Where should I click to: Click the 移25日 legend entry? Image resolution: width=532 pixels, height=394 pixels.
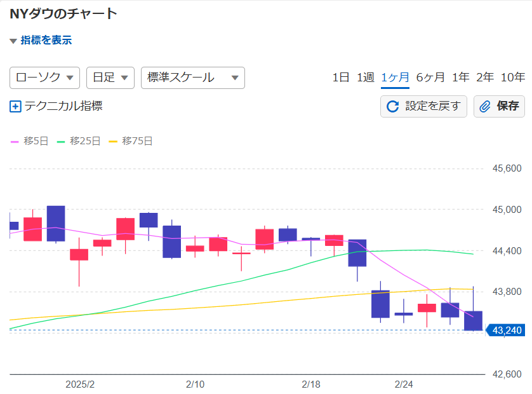79,141
